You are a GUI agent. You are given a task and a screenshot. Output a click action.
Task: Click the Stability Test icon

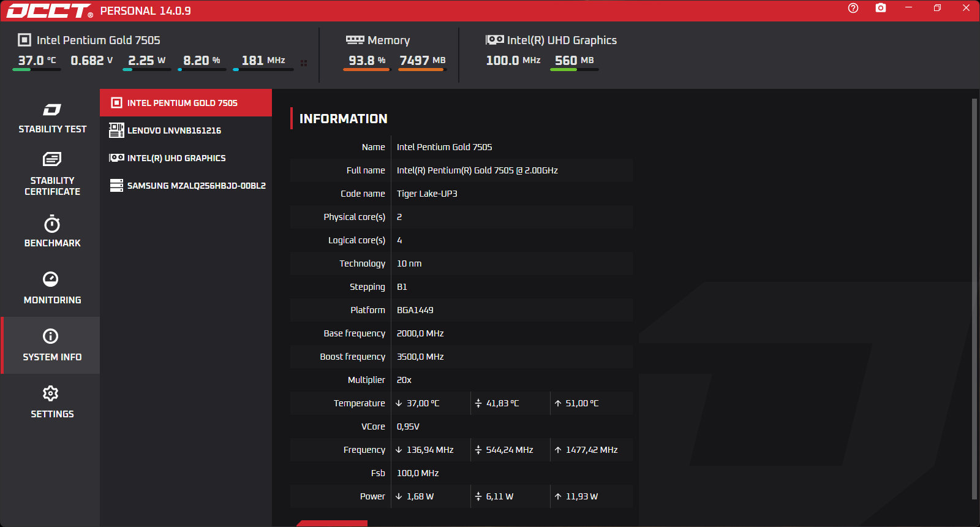pyautogui.click(x=52, y=110)
